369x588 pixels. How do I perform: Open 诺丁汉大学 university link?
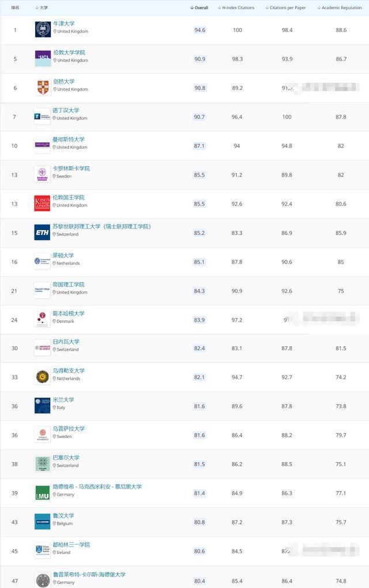(66, 110)
